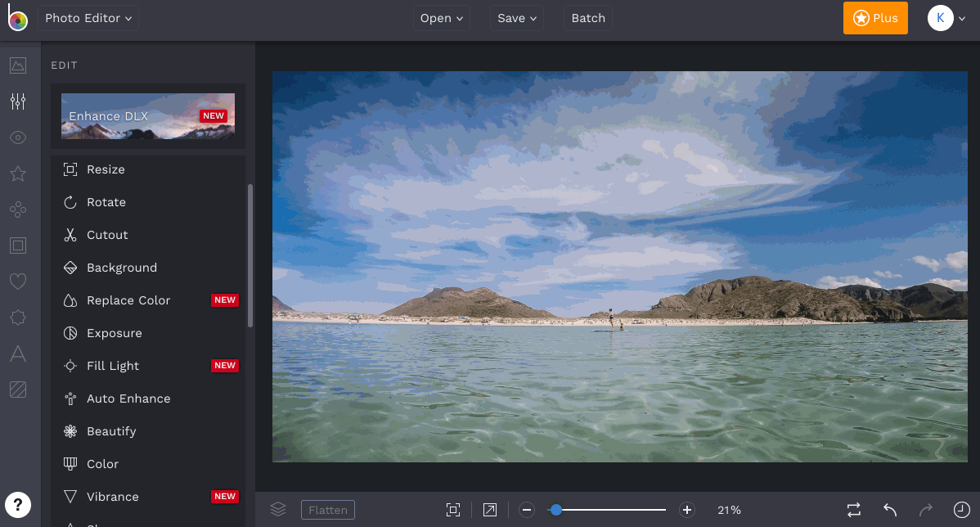
Task: Click the edit panel vertical scrollbar
Action: click(250, 255)
